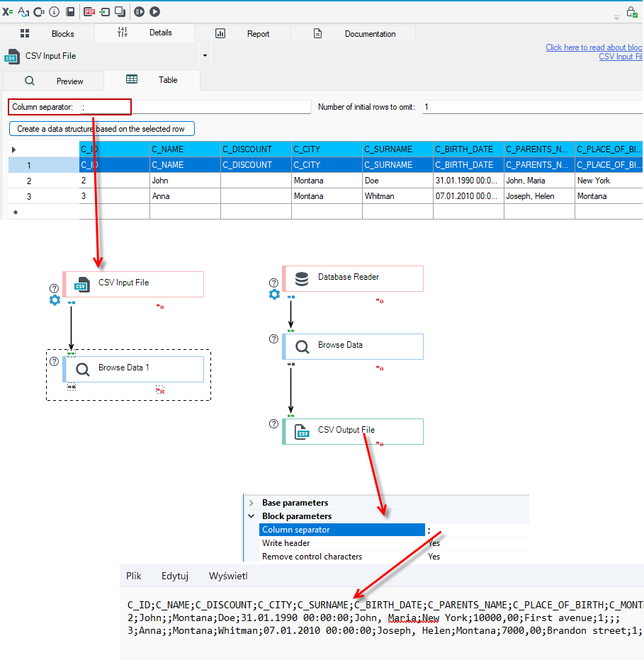644x660 pixels.
Task: Run the process with the play icon
Action: point(154,12)
